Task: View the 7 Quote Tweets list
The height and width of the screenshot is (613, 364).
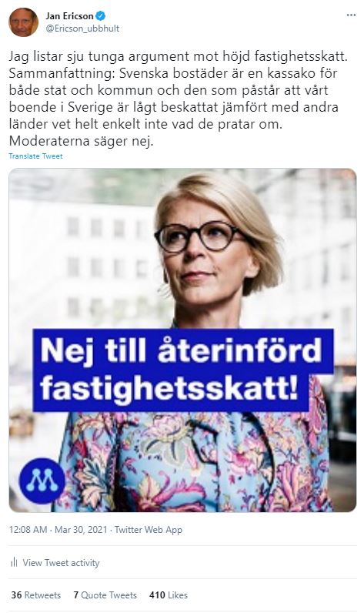Action: click(x=105, y=595)
